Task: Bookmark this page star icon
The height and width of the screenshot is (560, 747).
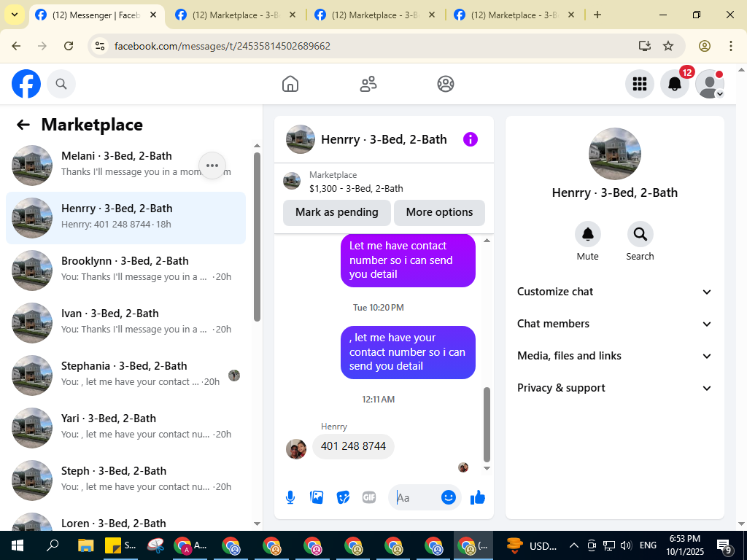Action: (x=668, y=46)
